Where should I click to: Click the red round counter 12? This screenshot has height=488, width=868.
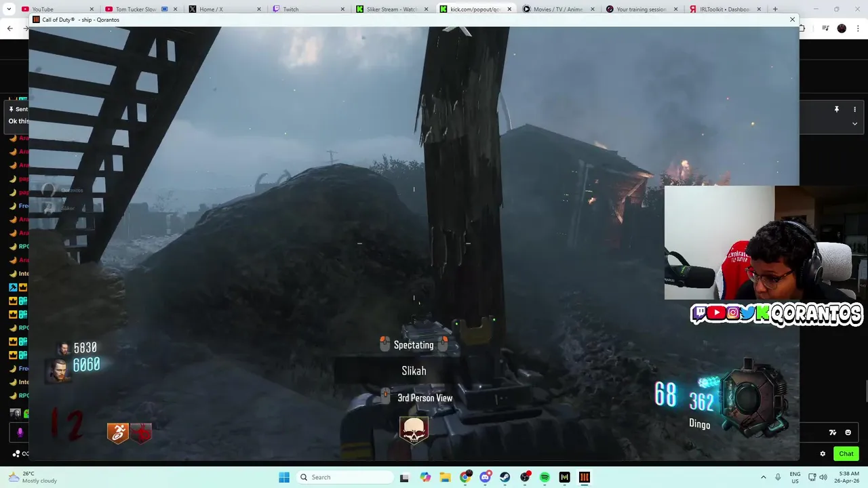(x=67, y=425)
